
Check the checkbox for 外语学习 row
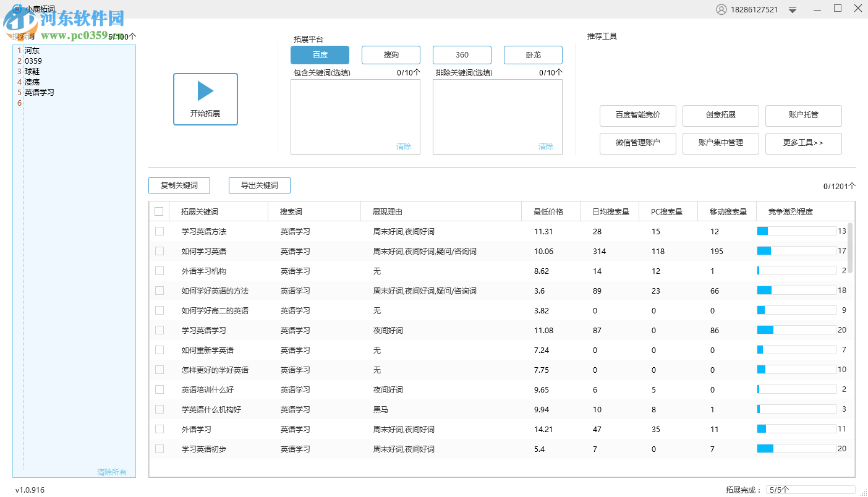point(159,429)
